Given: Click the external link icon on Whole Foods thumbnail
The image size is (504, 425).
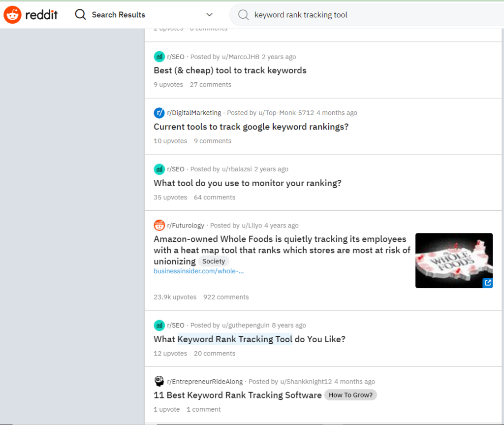Looking at the screenshot, I should [487, 283].
